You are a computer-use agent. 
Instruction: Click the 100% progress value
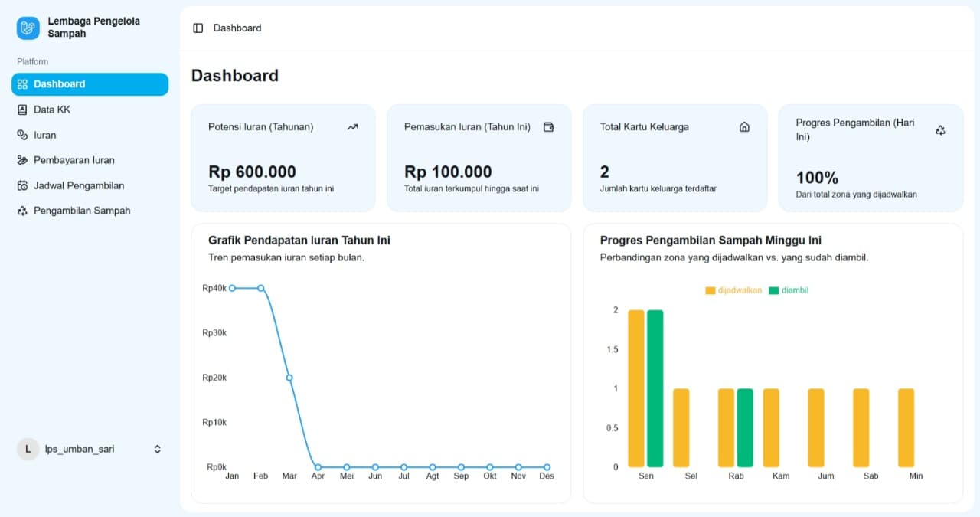(817, 178)
